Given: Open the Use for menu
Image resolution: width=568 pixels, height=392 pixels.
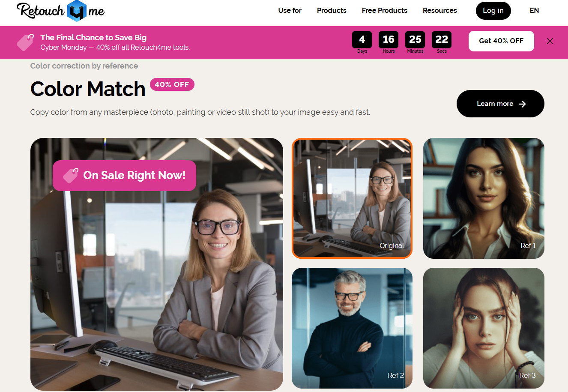Looking at the screenshot, I should pos(290,10).
